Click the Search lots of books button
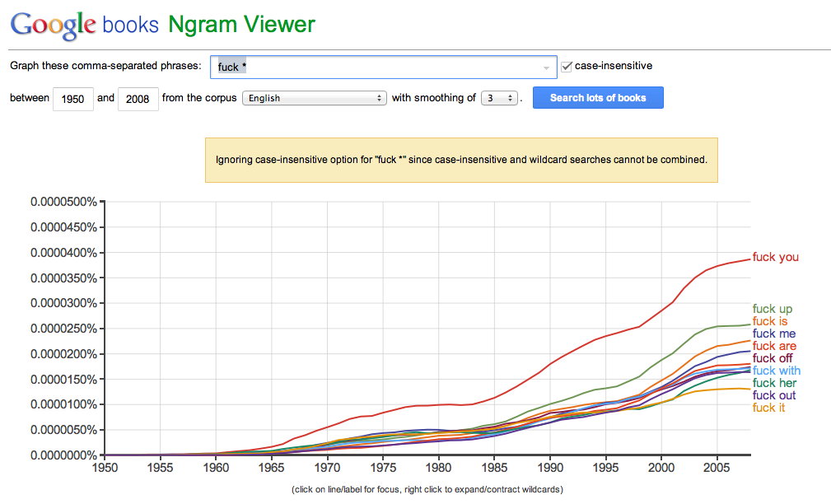The height and width of the screenshot is (504, 831). tap(597, 98)
